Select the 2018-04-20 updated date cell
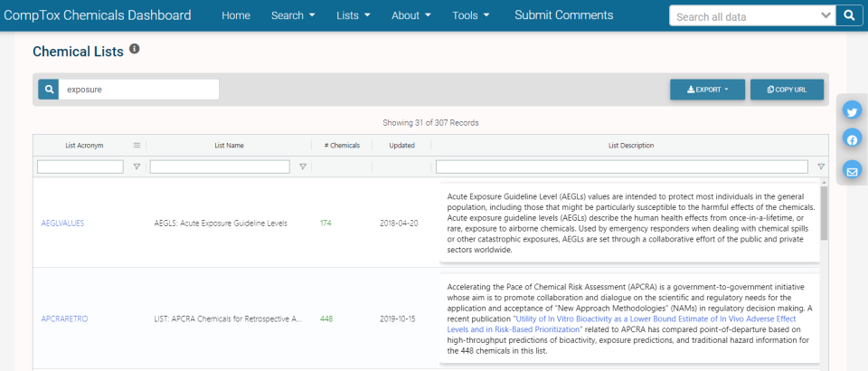This screenshot has height=371, width=868. [399, 224]
